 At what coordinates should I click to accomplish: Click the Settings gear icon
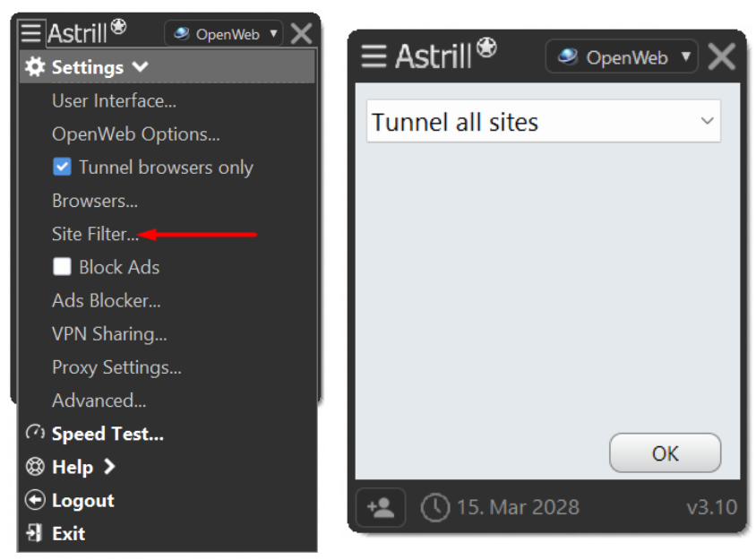point(35,66)
